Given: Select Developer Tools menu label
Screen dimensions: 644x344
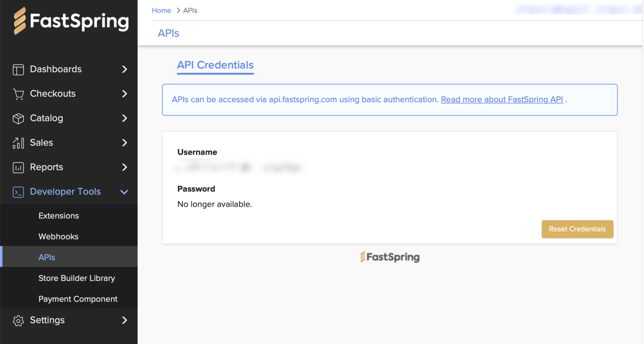Looking at the screenshot, I should tap(65, 192).
